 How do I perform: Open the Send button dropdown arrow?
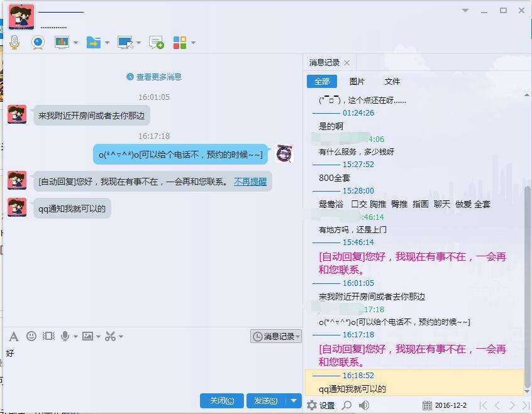point(293,401)
